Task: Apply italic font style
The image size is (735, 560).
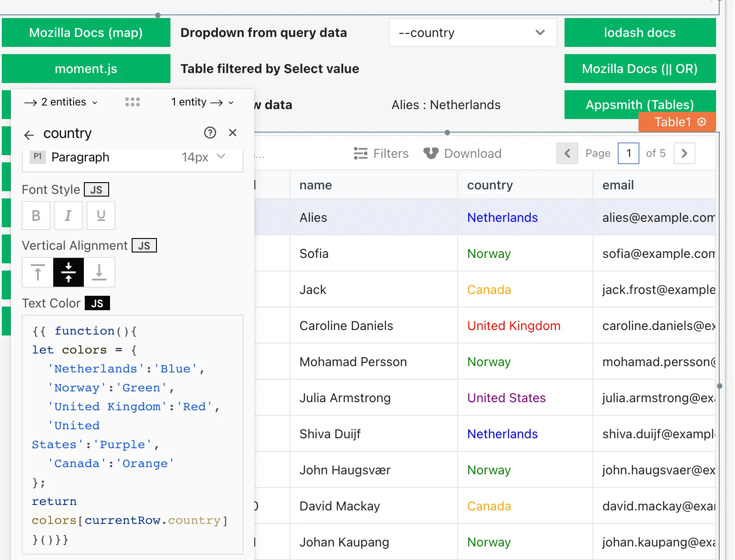Action: pos(69,216)
